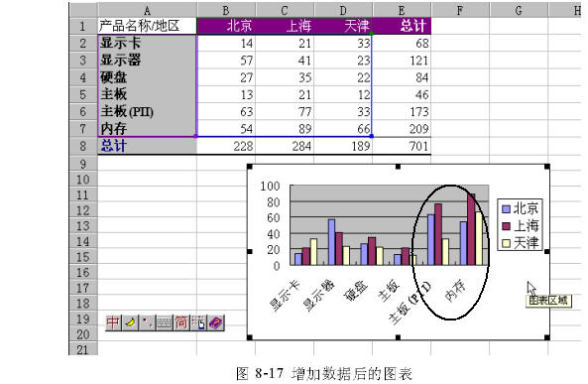Click the 北京 header cell

point(226,26)
